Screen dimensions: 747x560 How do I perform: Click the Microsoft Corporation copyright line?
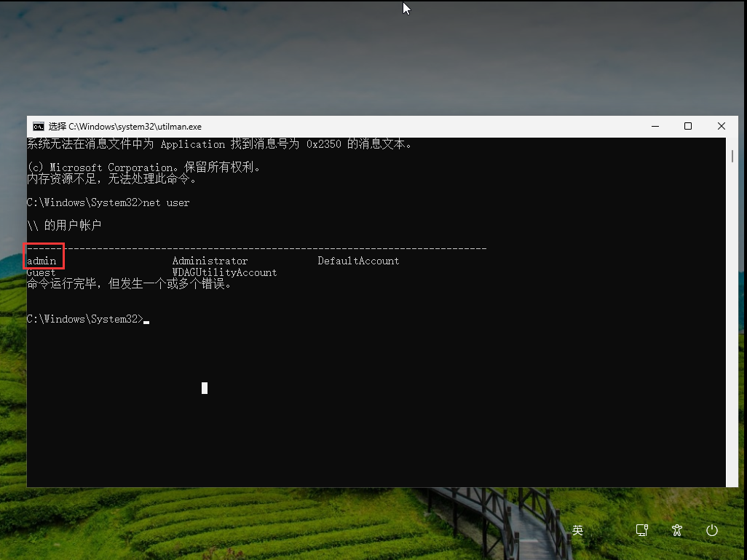143,167
